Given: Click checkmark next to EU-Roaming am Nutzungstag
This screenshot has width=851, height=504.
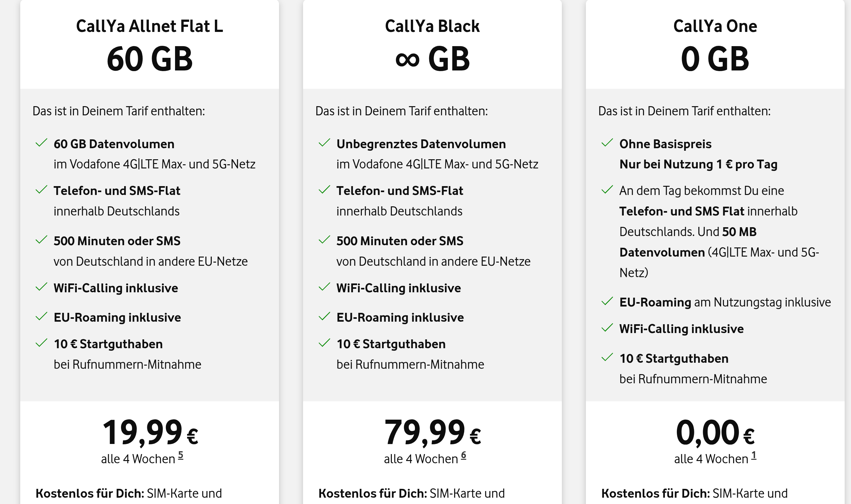Looking at the screenshot, I should (x=607, y=301).
